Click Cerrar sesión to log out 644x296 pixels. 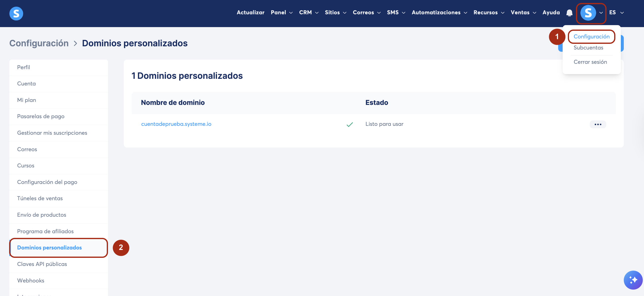pos(590,62)
